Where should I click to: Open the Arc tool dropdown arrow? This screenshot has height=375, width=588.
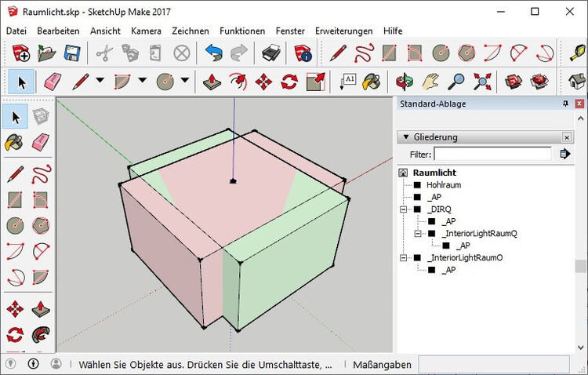pos(142,80)
